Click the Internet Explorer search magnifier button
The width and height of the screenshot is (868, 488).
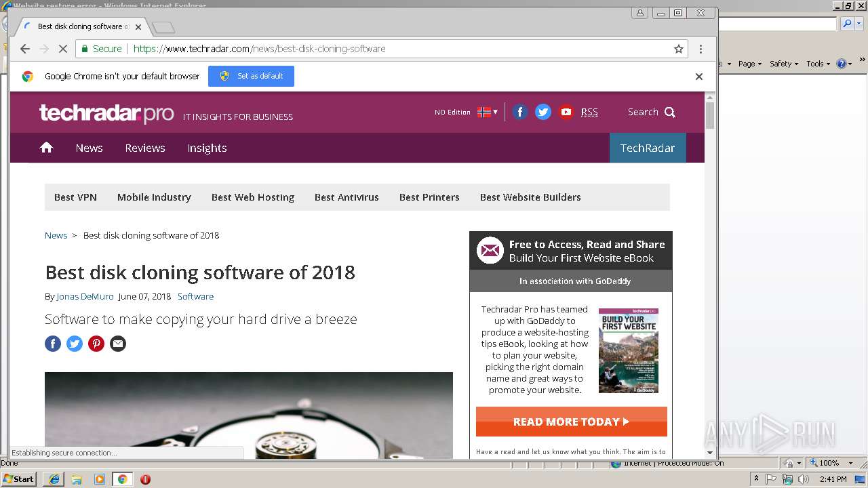pyautogui.click(x=846, y=24)
